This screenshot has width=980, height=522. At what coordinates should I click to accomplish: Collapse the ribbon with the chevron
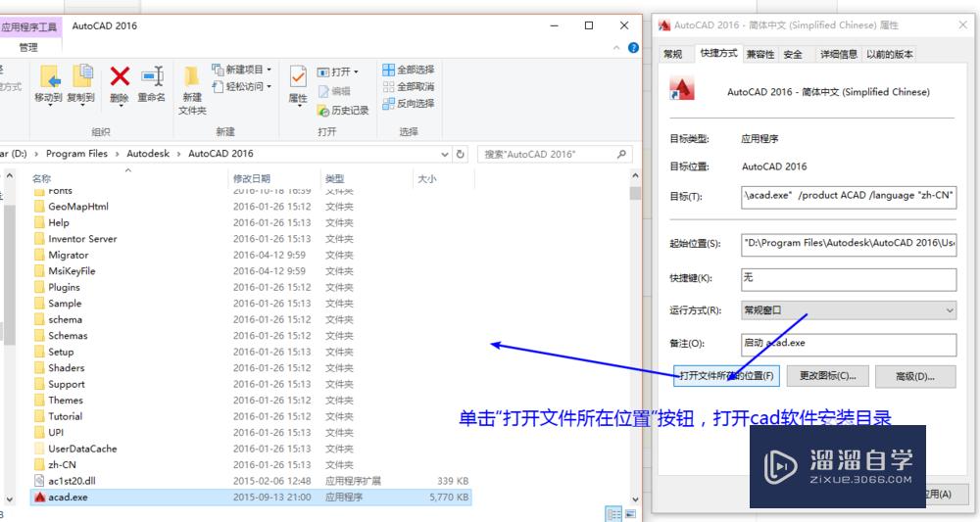tap(616, 47)
